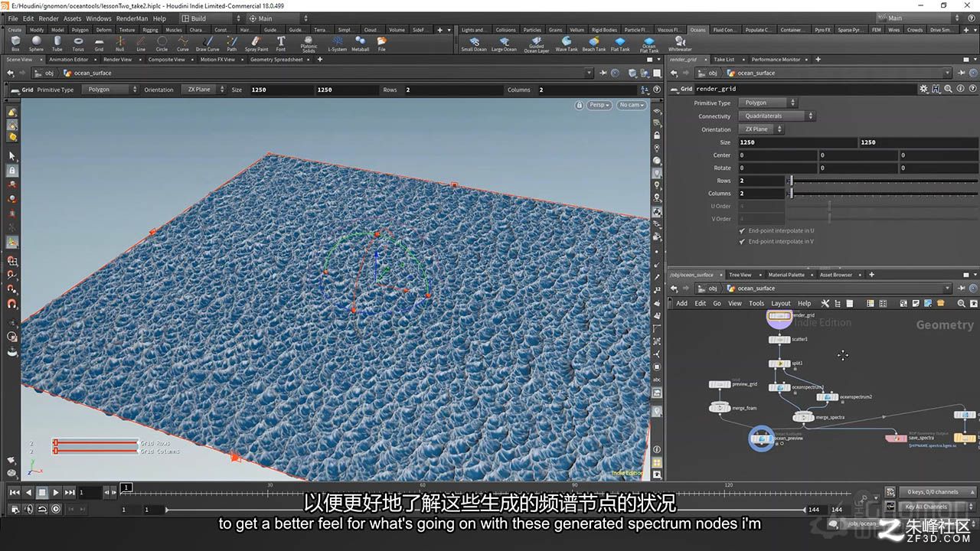Enable End-point interpolate in U checkbox
Screen dimensions: 980x551
(742, 230)
